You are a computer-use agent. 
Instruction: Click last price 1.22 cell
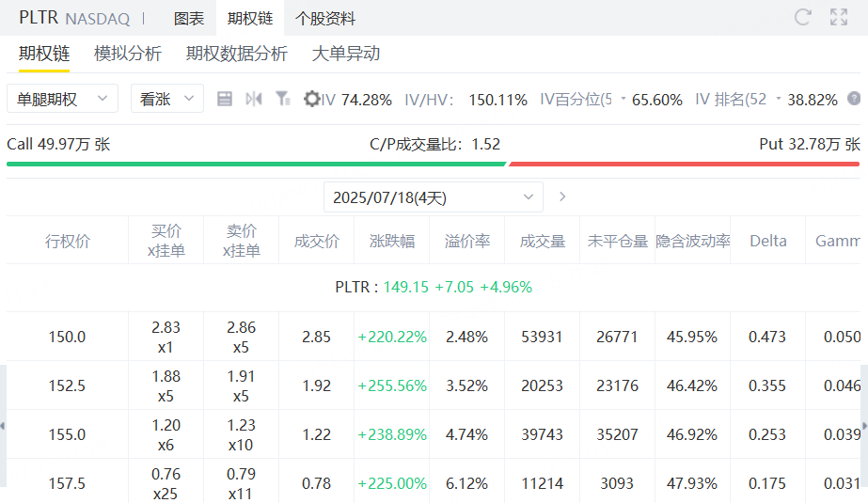click(317, 434)
